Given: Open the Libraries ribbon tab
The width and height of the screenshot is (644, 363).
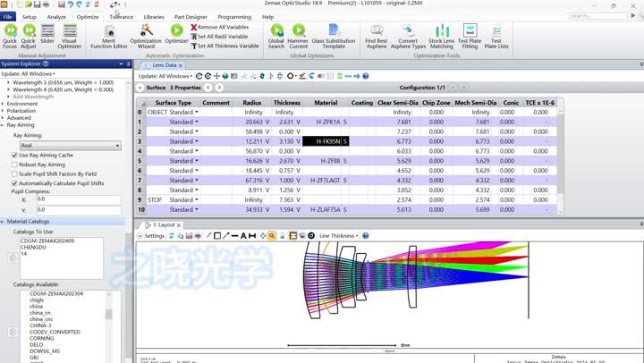Looking at the screenshot, I should (154, 17).
